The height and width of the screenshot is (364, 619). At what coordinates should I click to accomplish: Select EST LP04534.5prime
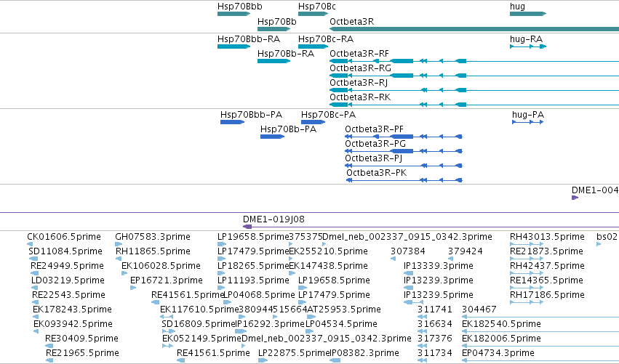coord(341,324)
